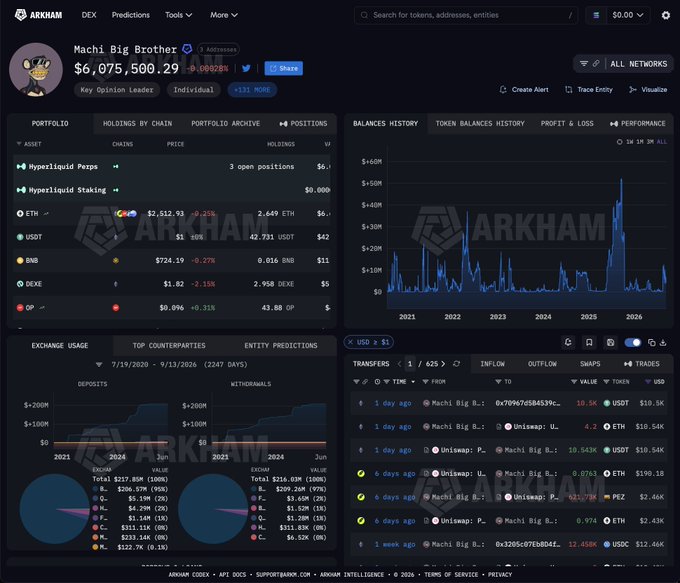Screen dimensions: 680x583
Task: Click the 2025 peak on balances history chart
Action: pos(621,179)
